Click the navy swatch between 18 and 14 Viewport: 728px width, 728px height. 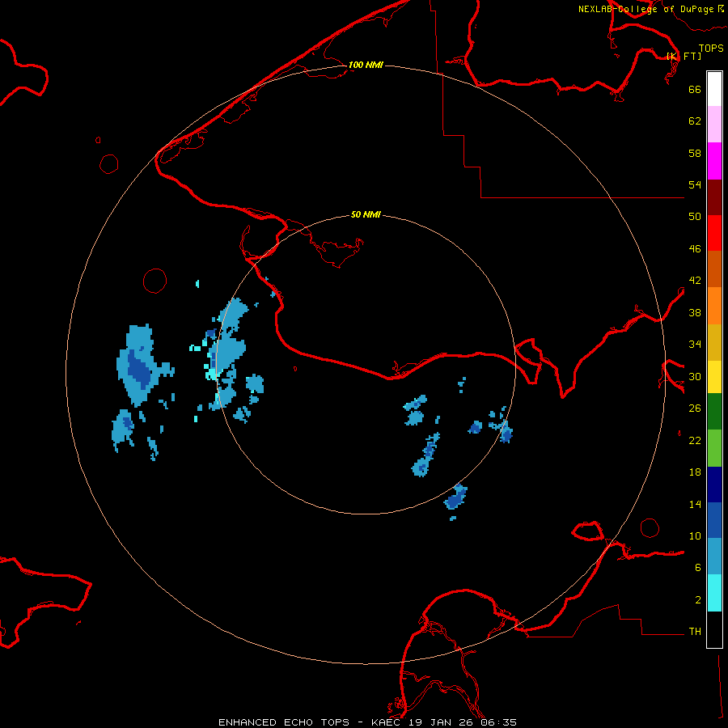click(714, 485)
